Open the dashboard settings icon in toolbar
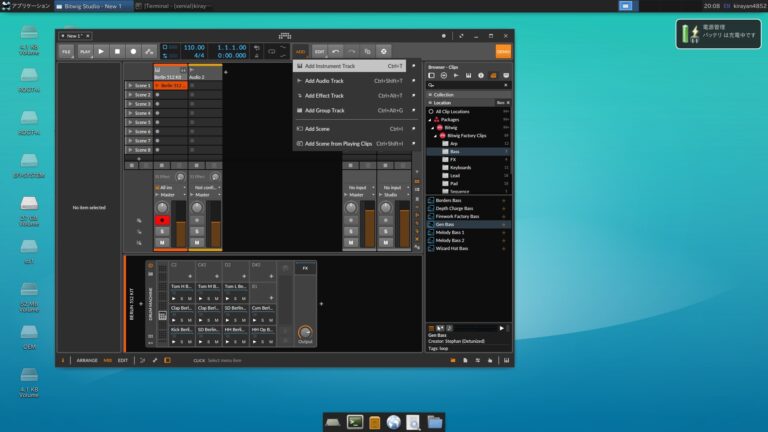Screen dimensions: 768x432 [x=384, y=51]
